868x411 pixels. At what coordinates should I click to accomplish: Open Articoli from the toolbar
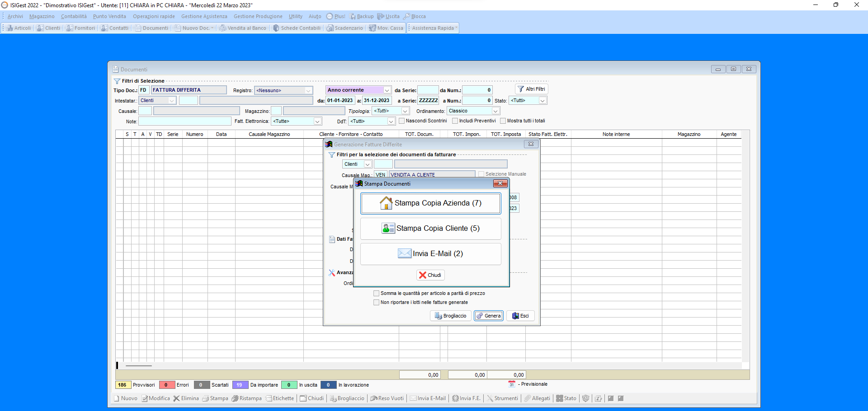pyautogui.click(x=19, y=28)
